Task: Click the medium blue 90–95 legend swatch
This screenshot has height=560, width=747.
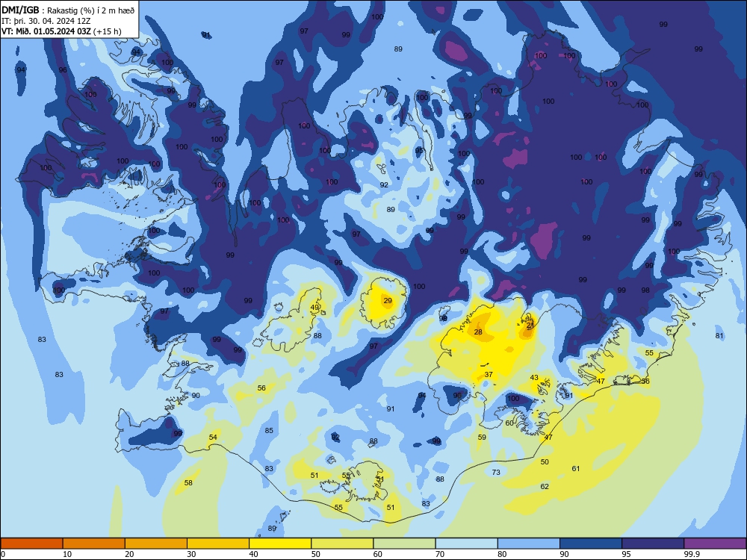Action: point(591,544)
